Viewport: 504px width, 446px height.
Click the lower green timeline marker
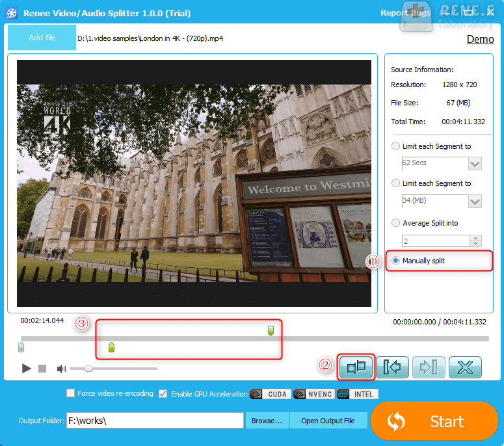(111, 347)
